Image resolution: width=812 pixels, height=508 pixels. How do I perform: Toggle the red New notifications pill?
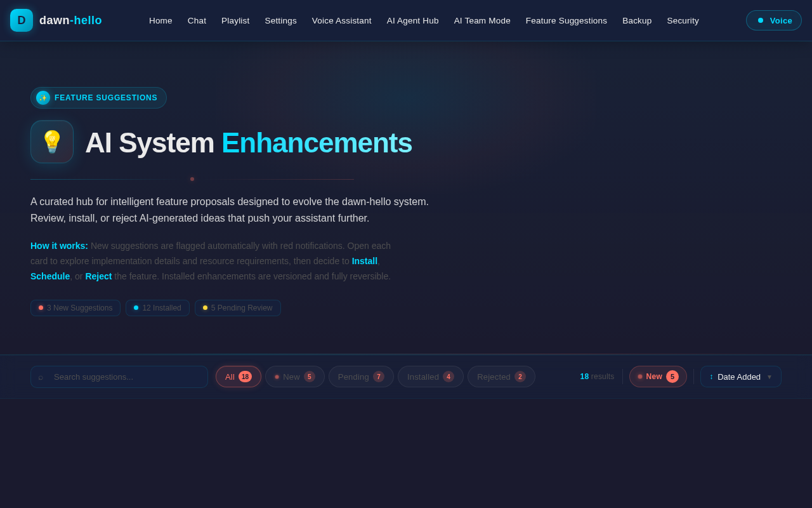coord(658,377)
